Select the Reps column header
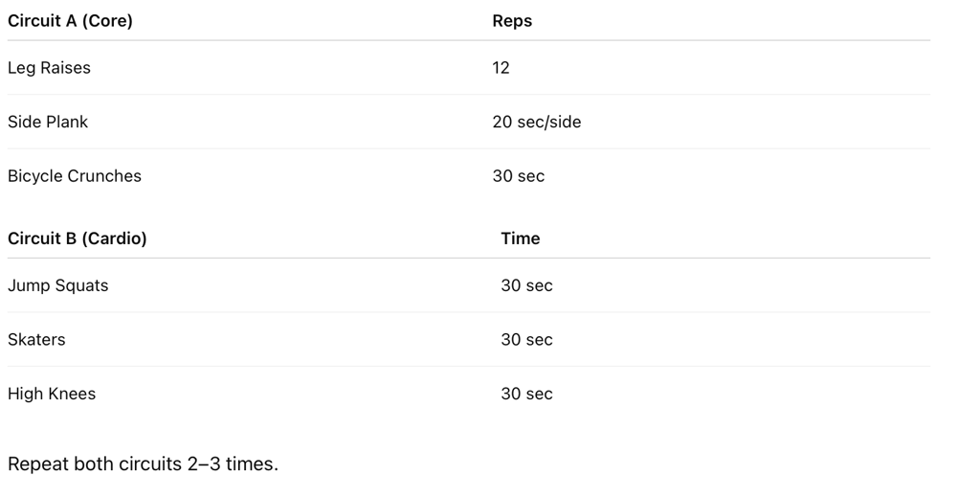The width and height of the screenshot is (980, 498). 512,21
